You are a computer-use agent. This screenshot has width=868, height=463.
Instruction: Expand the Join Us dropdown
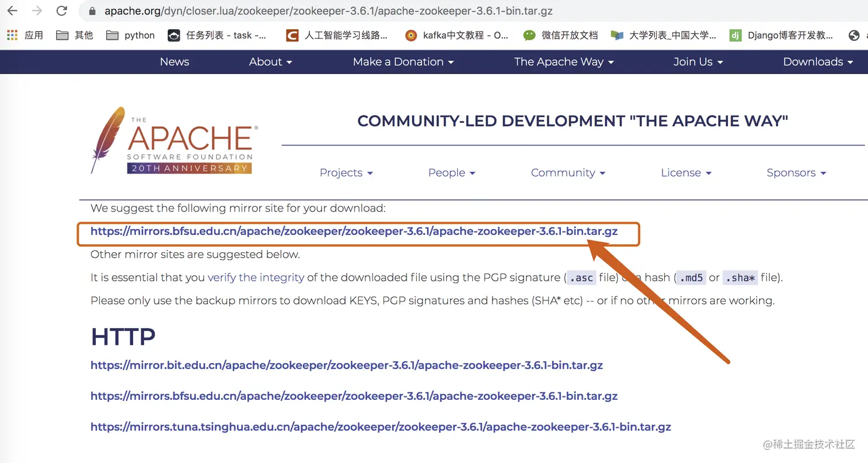[698, 61]
